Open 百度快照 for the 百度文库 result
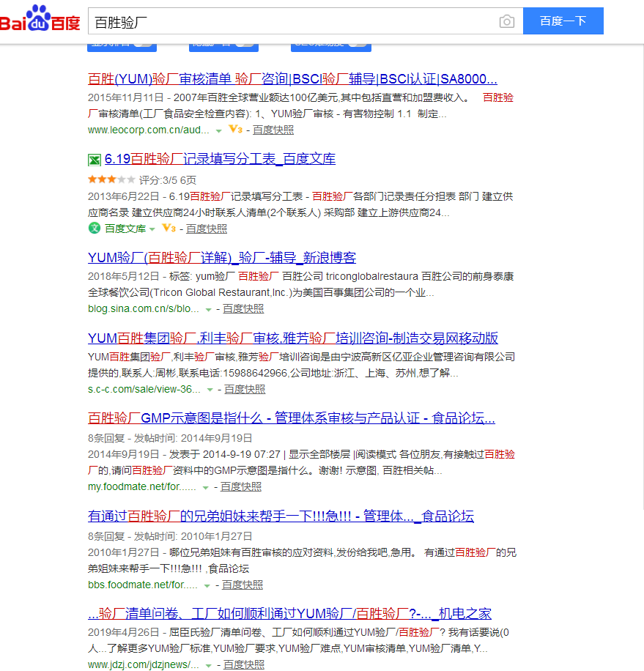The height and width of the screenshot is (671, 644). [x=207, y=229]
